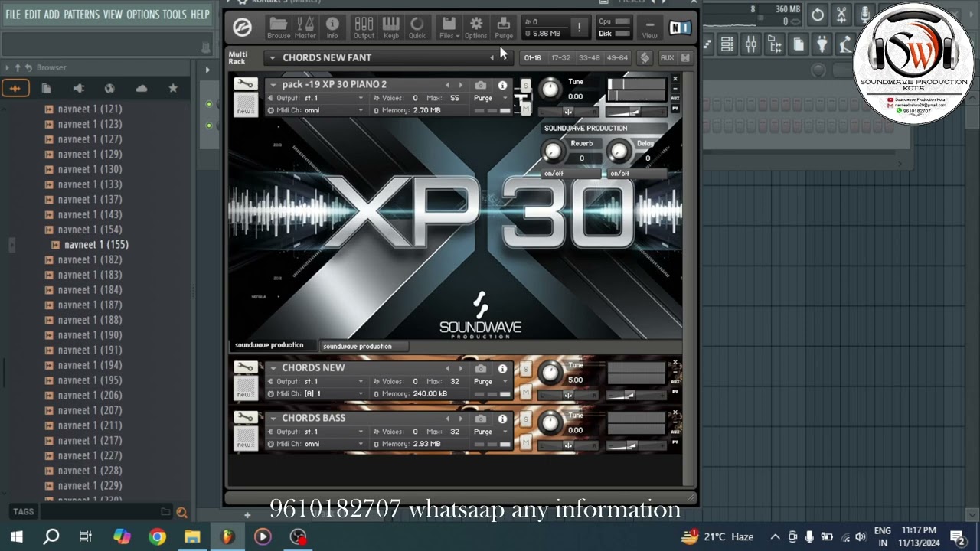The height and width of the screenshot is (551, 980).
Task: Open the Kontakt Options gear
Action: click(x=475, y=28)
